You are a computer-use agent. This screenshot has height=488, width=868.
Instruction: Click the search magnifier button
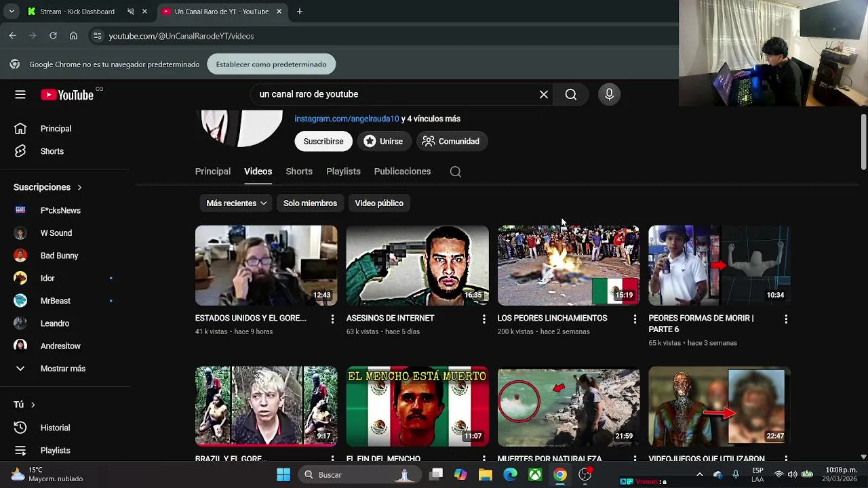click(571, 95)
